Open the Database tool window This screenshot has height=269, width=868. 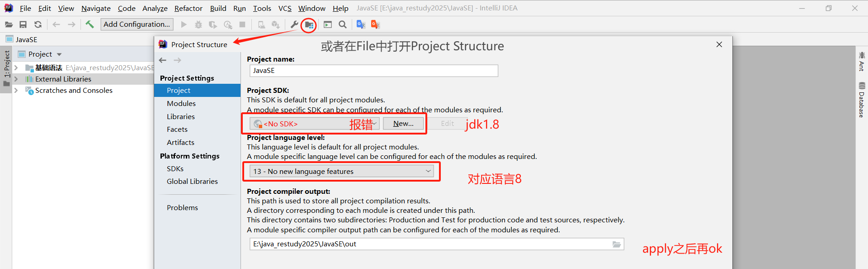[862, 100]
